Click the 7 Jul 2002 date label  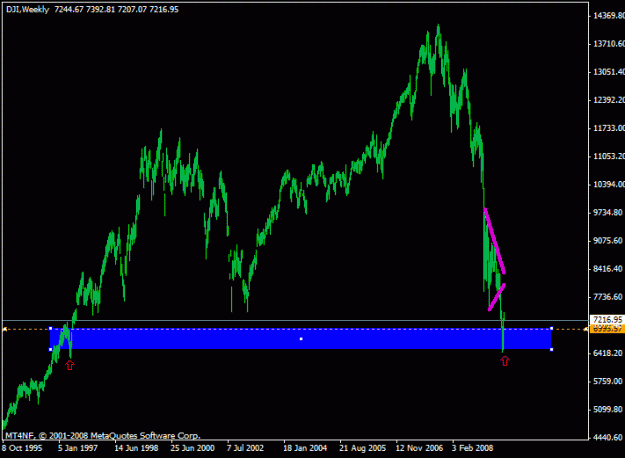245,448
